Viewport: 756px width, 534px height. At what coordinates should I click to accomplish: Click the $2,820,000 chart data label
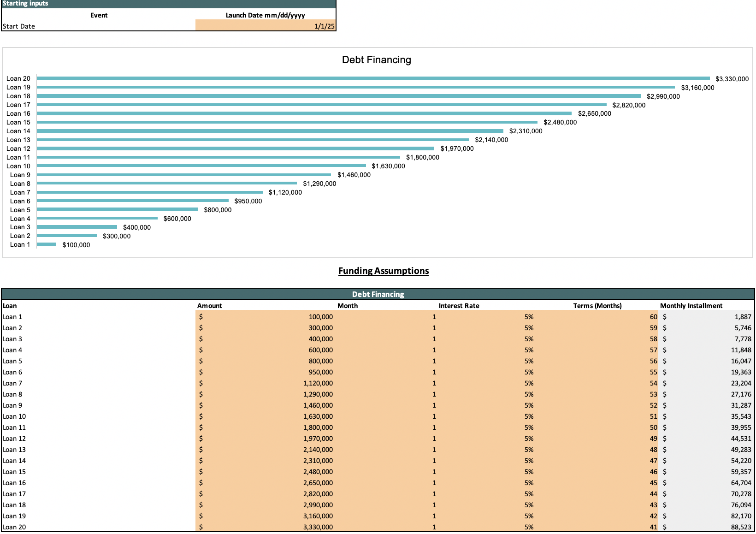click(x=629, y=105)
